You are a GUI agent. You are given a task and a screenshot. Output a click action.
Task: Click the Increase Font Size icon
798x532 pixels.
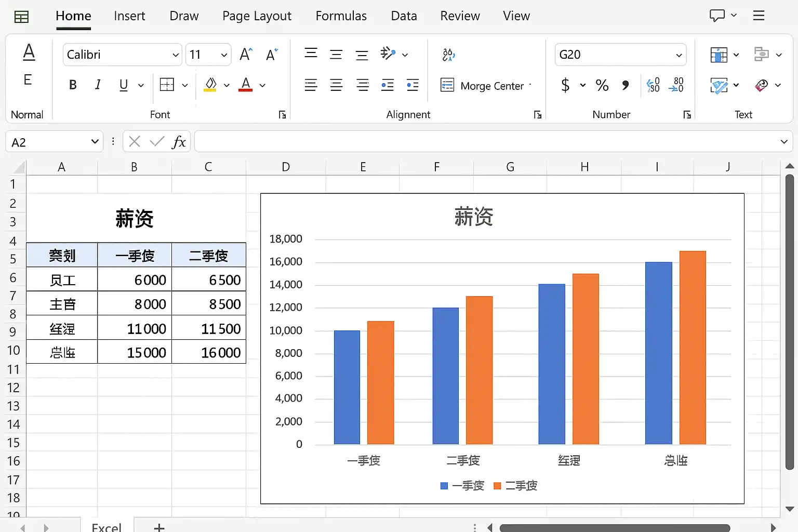point(246,55)
